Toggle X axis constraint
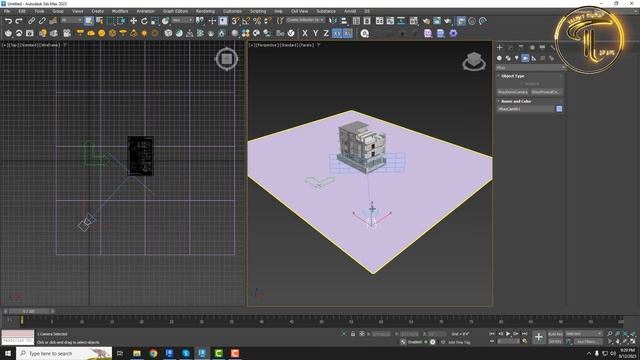Viewport: 640px width, 360px height. 304,33
